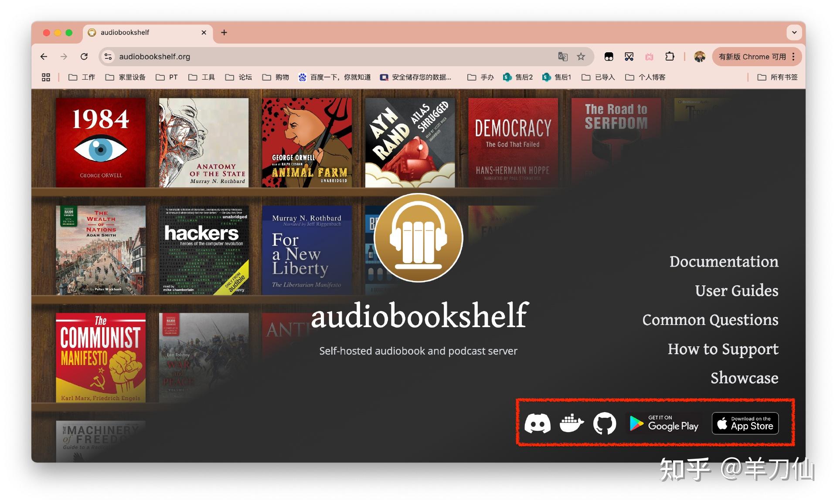Open the Documentation link
The width and height of the screenshot is (837, 504).
point(724,262)
